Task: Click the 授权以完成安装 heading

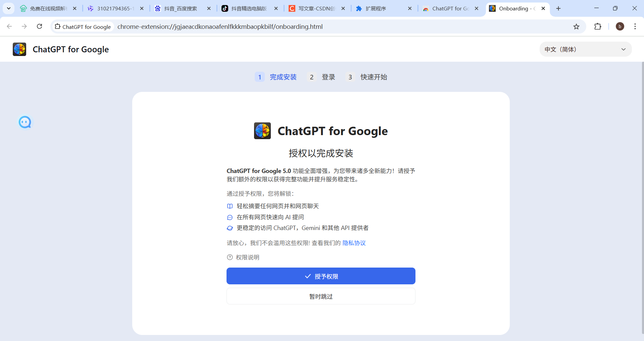Action: point(321,153)
